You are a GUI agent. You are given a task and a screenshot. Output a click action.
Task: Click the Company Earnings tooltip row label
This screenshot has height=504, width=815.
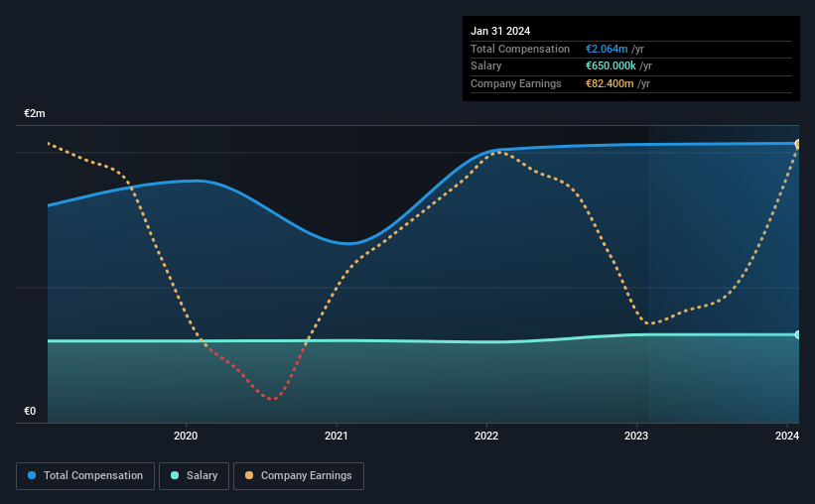click(x=515, y=83)
